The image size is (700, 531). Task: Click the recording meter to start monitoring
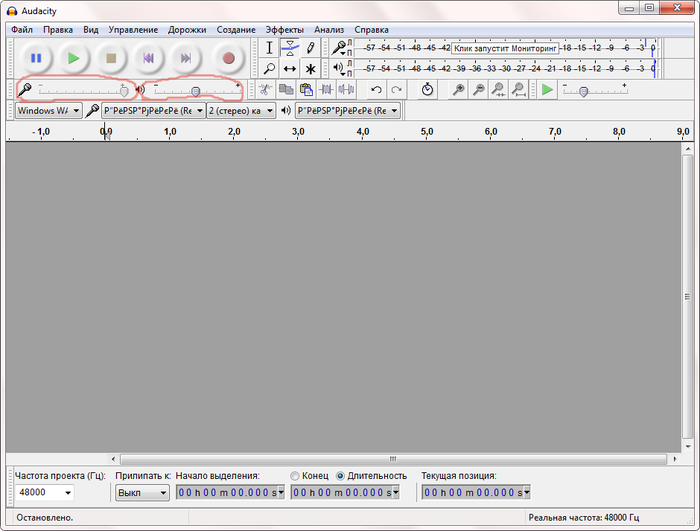[500, 48]
